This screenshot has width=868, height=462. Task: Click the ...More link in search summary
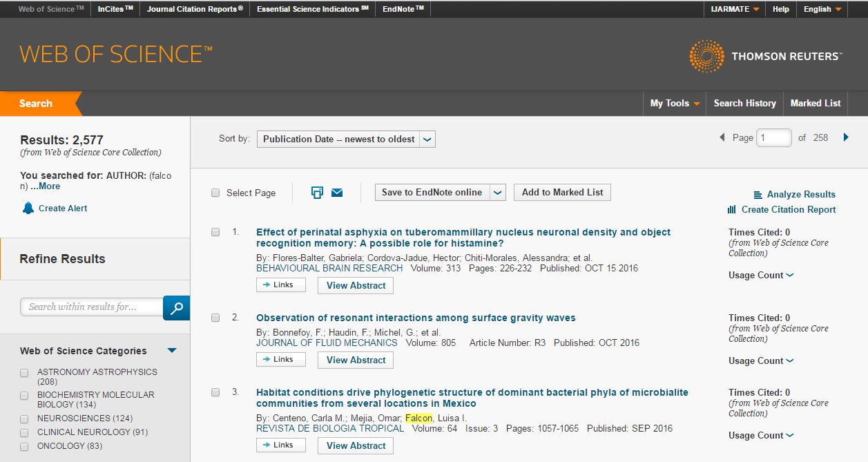46,186
